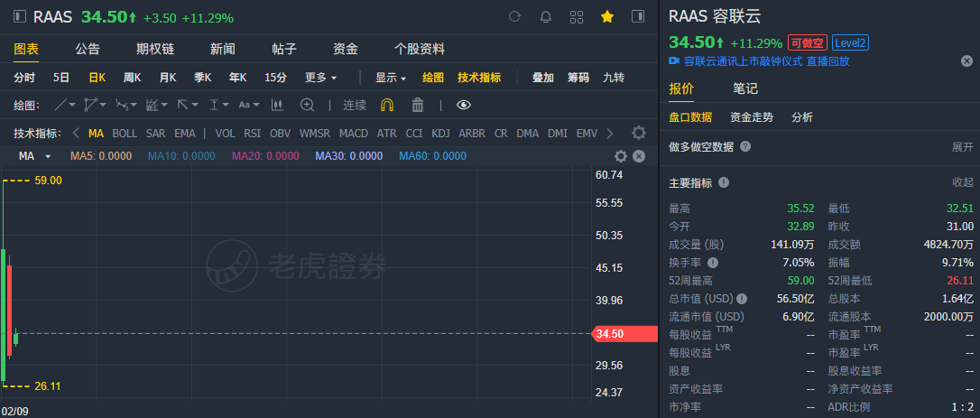Toggle drawing visibility with the eye icon
Image resolution: width=980 pixels, height=418 pixels.
point(463,105)
